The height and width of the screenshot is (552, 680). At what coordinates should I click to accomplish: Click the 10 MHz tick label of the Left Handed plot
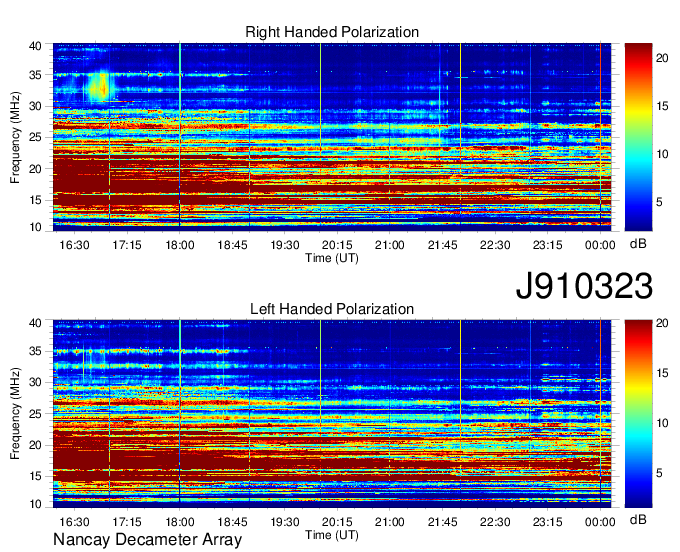tap(35, 504)
